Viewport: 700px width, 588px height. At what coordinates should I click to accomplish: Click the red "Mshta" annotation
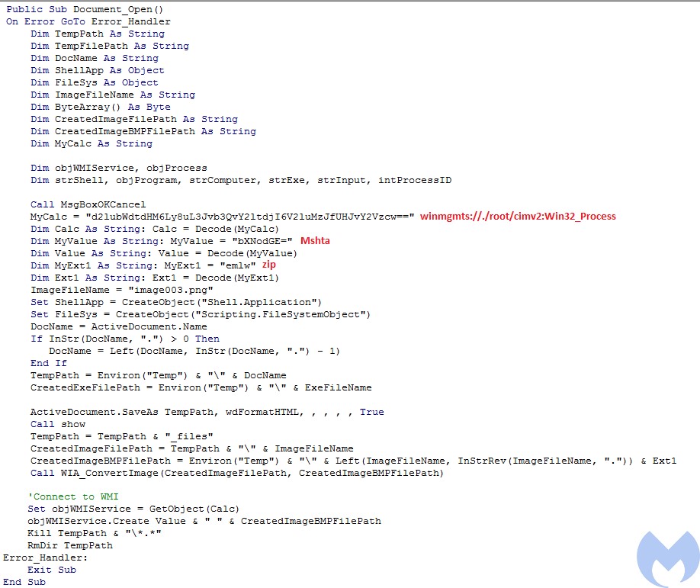point(315,241)
